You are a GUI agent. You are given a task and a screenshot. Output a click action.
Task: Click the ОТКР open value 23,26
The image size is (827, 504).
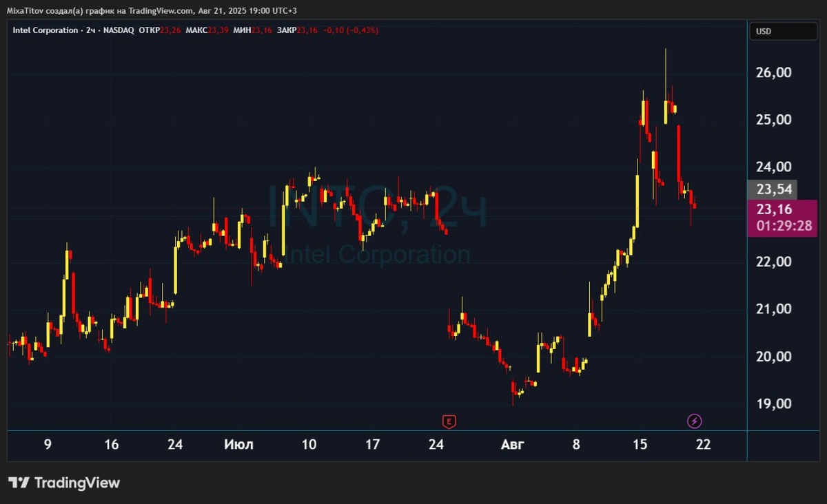pos(170,30)
